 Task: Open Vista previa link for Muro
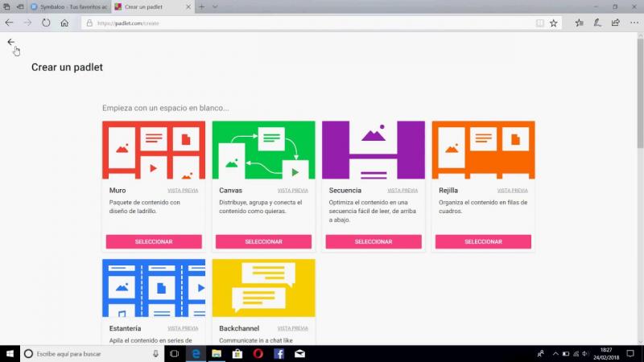183,191
